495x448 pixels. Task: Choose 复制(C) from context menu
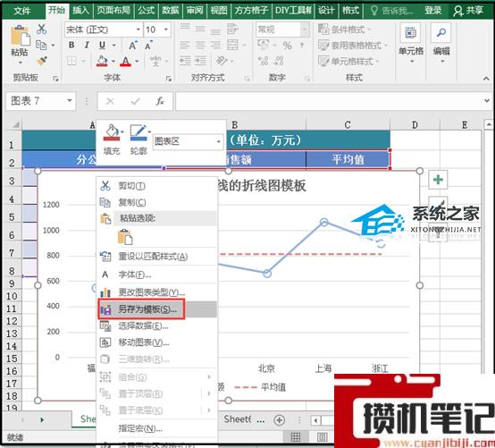[x=157, y=202]
